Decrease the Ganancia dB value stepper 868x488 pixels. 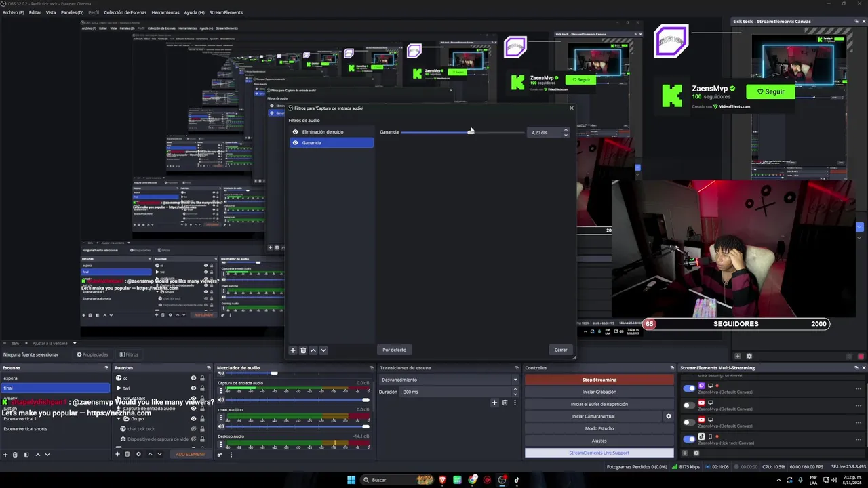point(566,135)
